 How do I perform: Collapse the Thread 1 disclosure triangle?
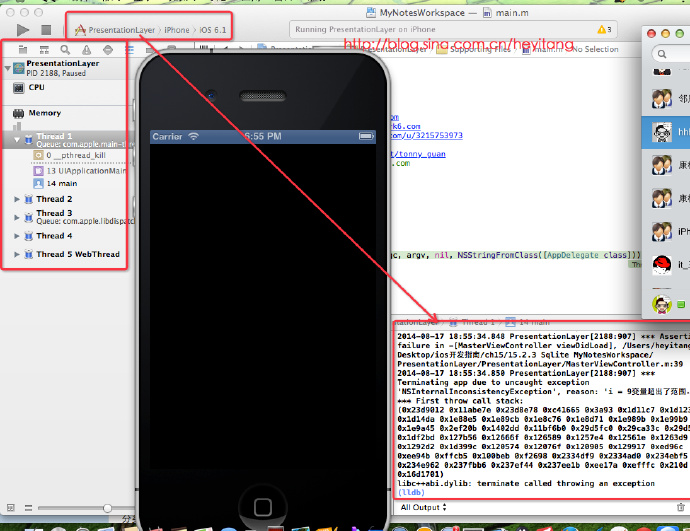[x=17, y=140]
